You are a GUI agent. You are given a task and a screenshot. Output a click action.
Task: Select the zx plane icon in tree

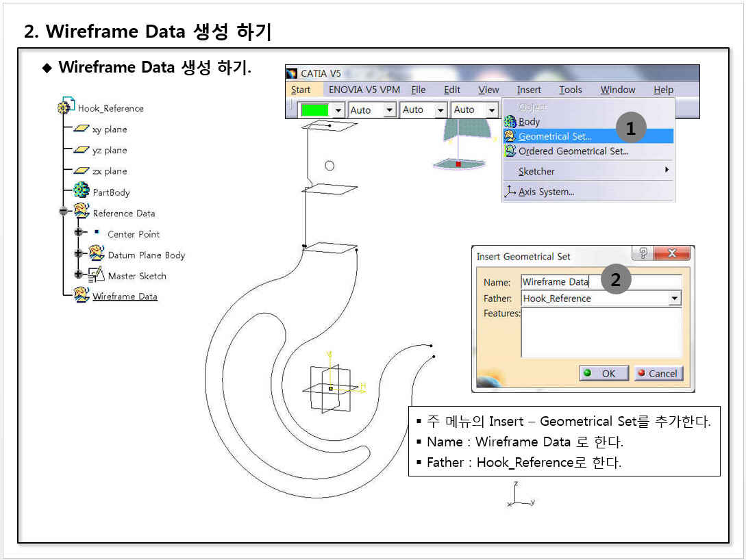coord(82,171)
